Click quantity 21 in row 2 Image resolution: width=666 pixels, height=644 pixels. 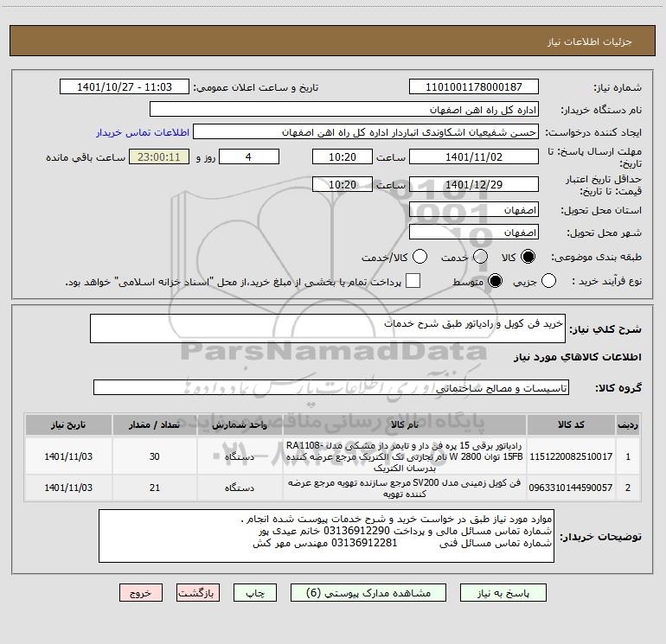pos(155,488)
